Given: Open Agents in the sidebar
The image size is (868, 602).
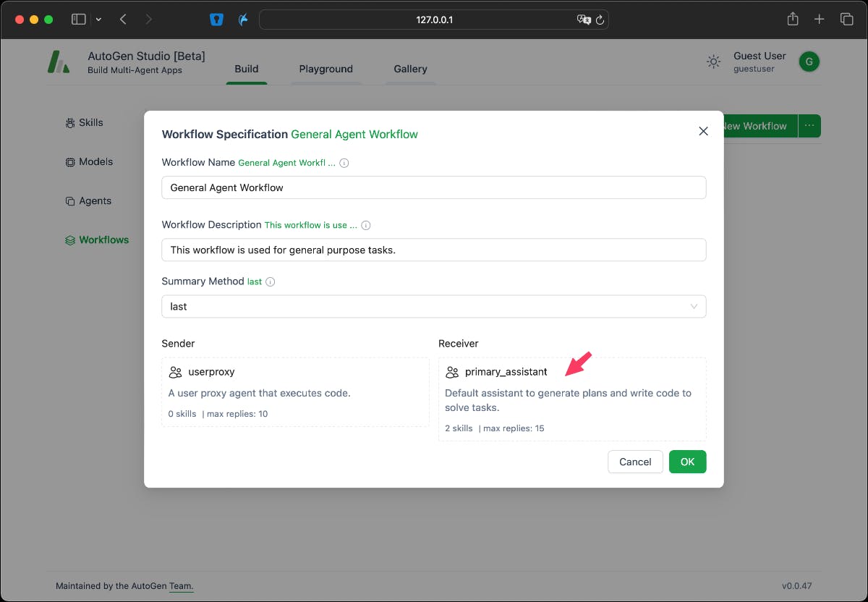Looking at the screenshot, I should pos(95,201).
